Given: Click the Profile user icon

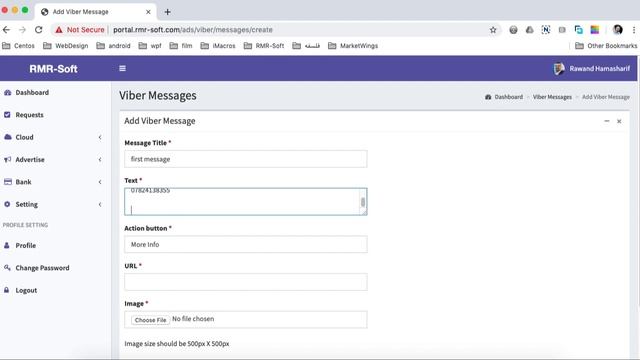Looking at the screenshot, I should click(7, 245).
